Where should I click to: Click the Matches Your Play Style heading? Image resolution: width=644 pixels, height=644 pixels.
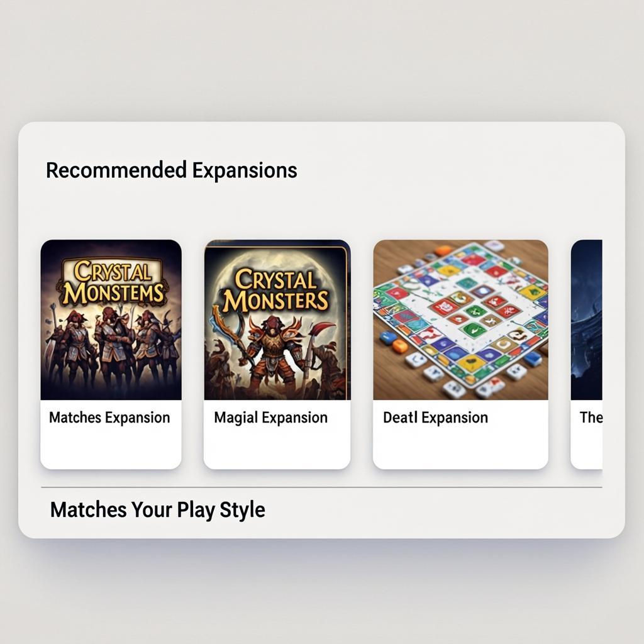coord(158,510)
